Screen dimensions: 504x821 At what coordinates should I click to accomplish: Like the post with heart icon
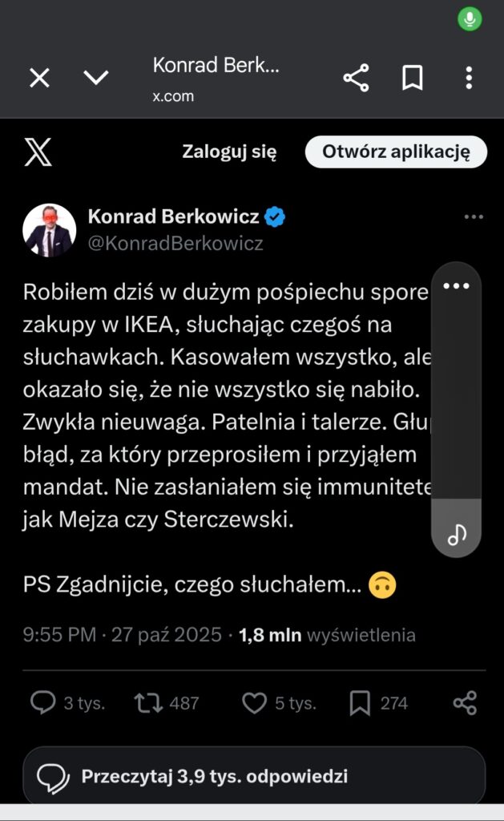pos(254,703)
